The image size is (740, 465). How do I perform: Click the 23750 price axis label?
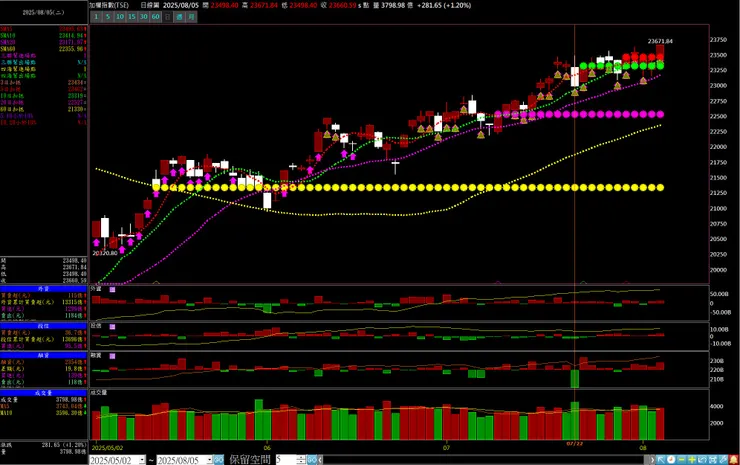click(718, 40)
